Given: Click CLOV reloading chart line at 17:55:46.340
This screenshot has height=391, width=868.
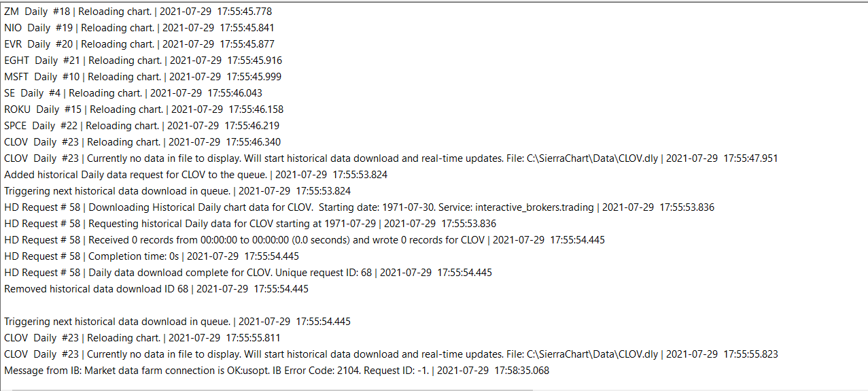Looking at the screenshot, I should point(142,142).
